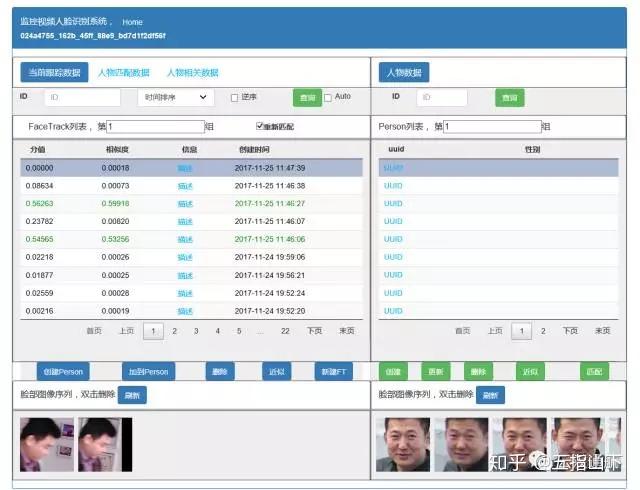Open 描述 link for 19:59:06 row

tap(185, 257)
